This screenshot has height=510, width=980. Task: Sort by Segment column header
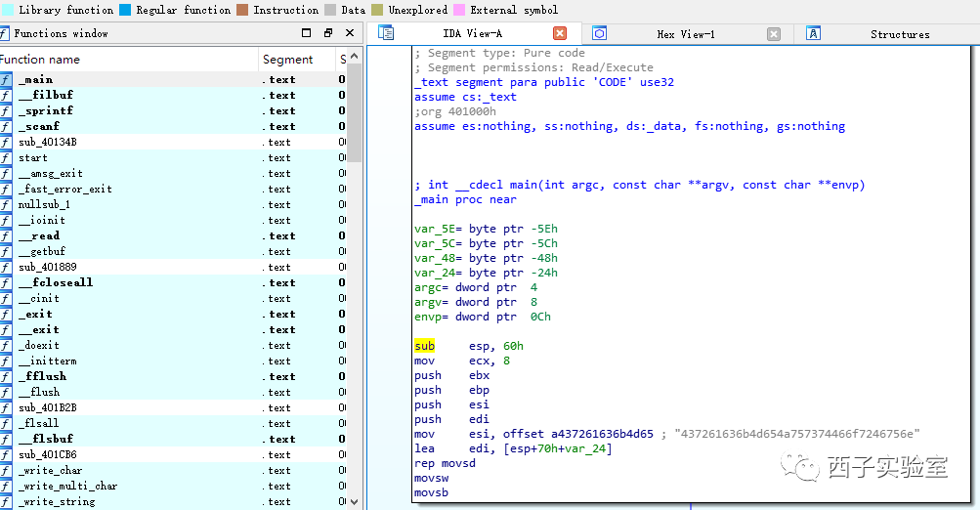coord(297,60)
